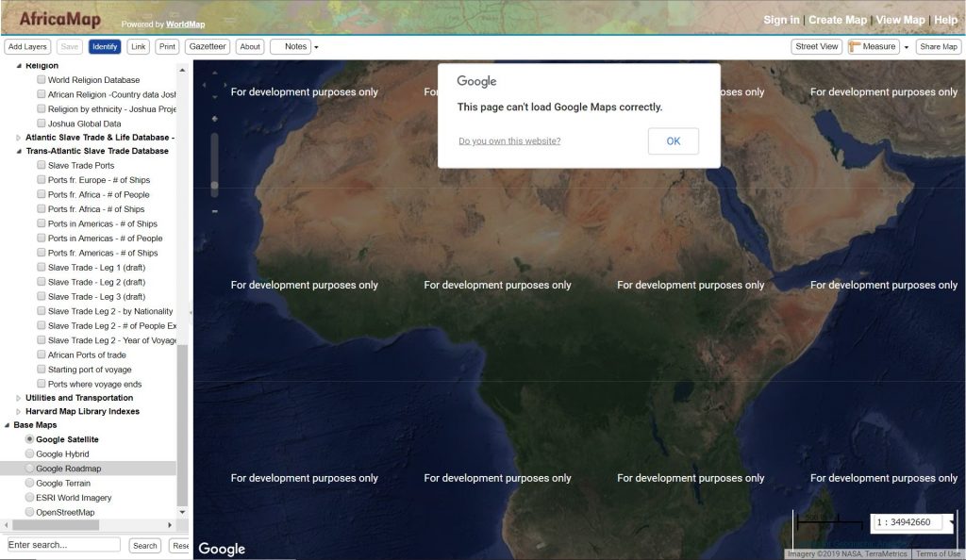Screen dimensions: 966x560
Task: Open the Measure options dropdown arrow
Action: [x=907, y=47]
